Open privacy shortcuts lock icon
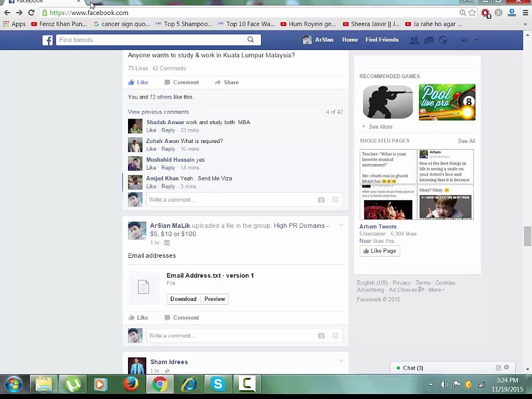The height and width of the screenshot is (399, 532). [x=464, y=40]
